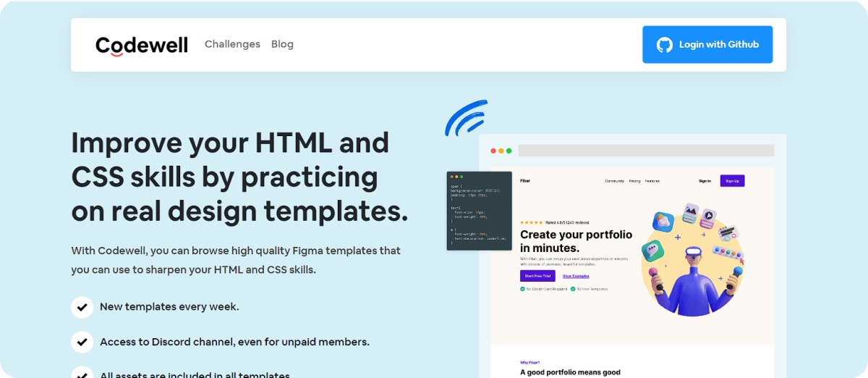The height and width of the screenshot is (378, 868).
Task: Click Sign In link in Fiber preview
Action: pos(705,181)
